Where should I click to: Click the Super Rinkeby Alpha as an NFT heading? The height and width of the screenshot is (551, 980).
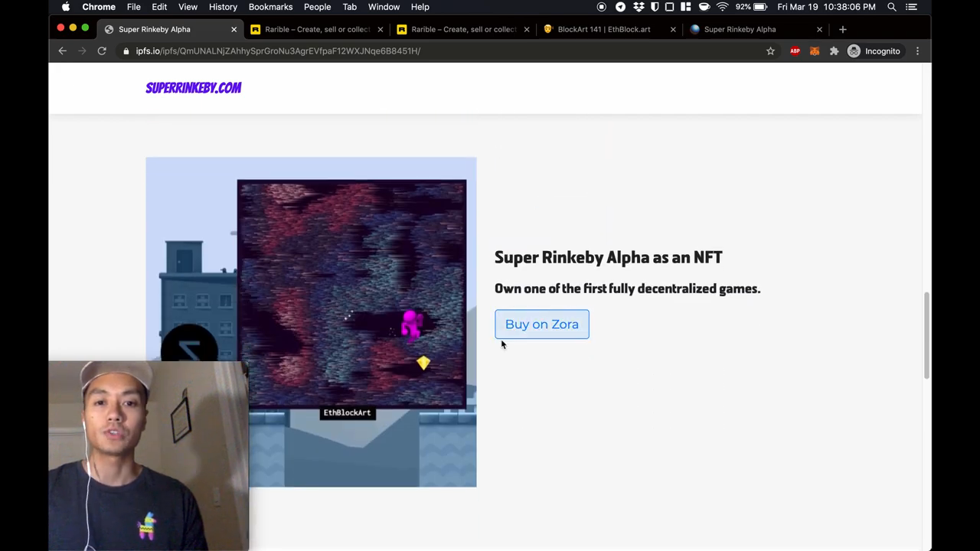click(609, 257)
